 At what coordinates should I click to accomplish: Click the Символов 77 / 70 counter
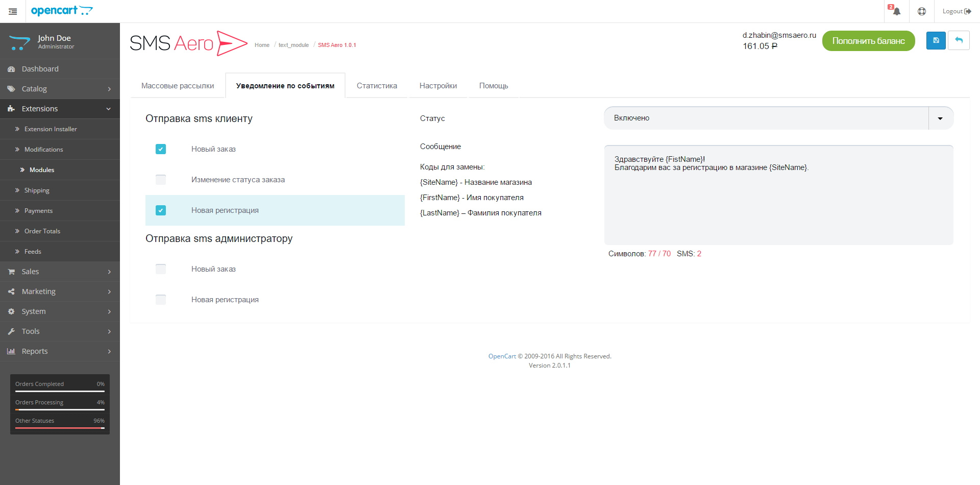pos(639,254)
